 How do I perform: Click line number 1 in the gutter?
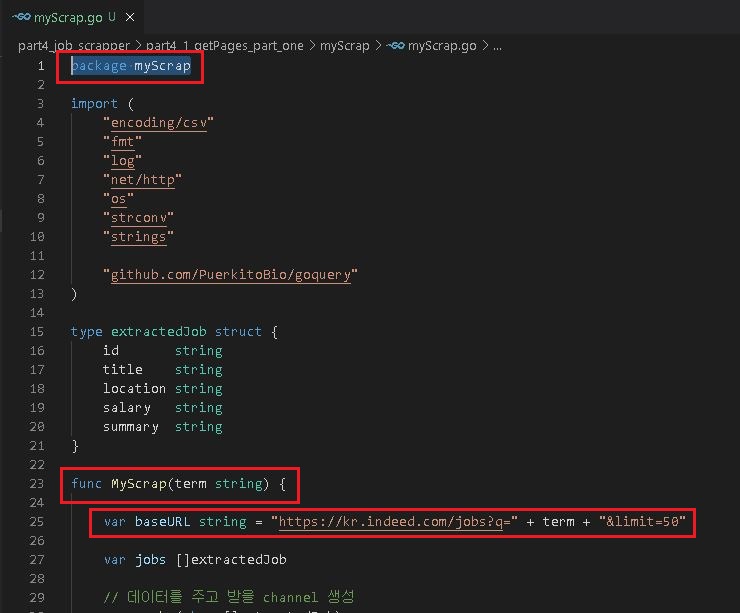tap(41, 66)
